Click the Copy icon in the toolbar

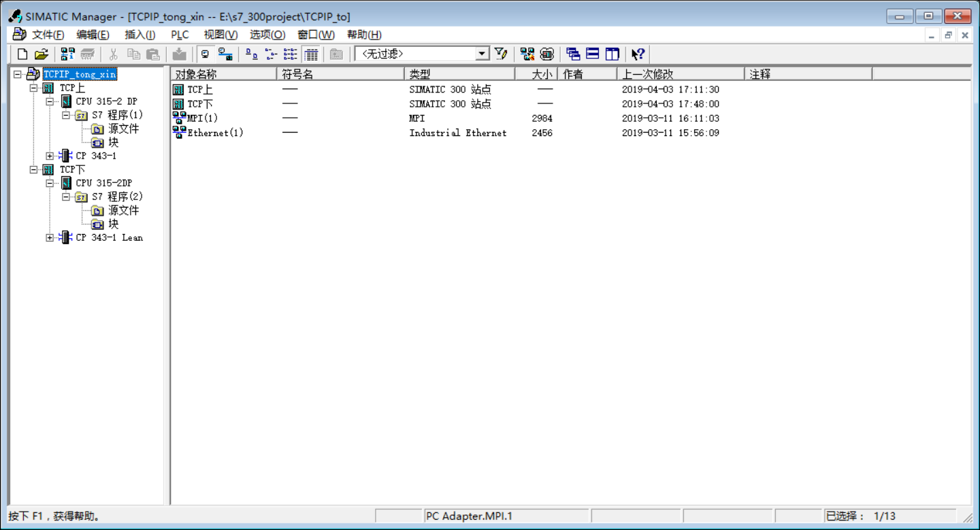(x=134, y=54)
